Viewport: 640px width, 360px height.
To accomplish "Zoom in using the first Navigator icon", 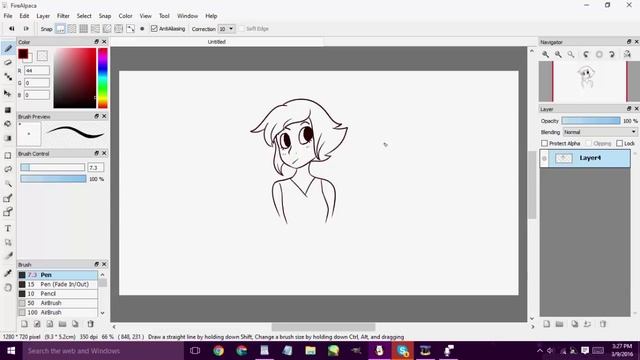I will tap(545, 54).
